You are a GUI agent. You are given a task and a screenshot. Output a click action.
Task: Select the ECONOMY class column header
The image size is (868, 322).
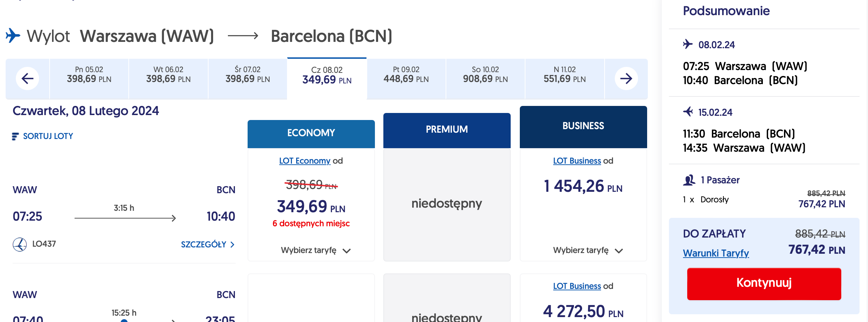(x=311, y=133)
